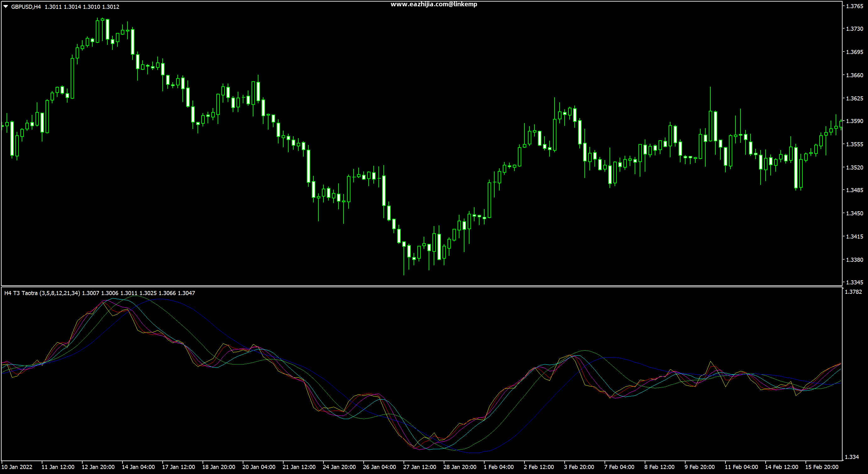The height and width of the screenshot is (474, 868).
Task: Select the 11 Jan 12:00 time axis label
Action: point(58,467)
